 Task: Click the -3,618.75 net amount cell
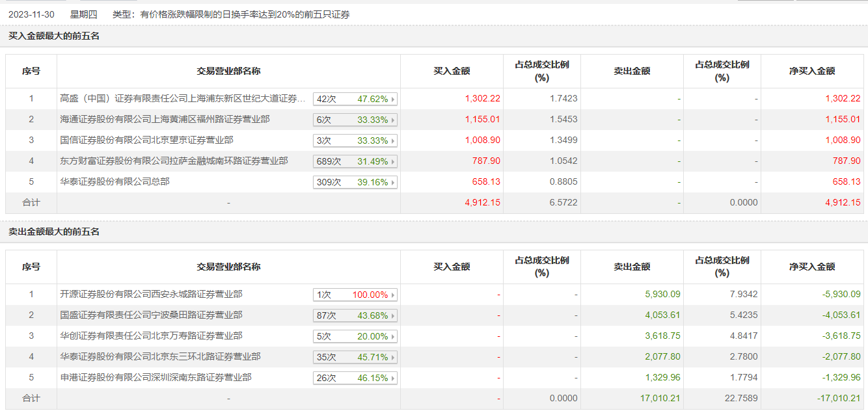(841, 336)
